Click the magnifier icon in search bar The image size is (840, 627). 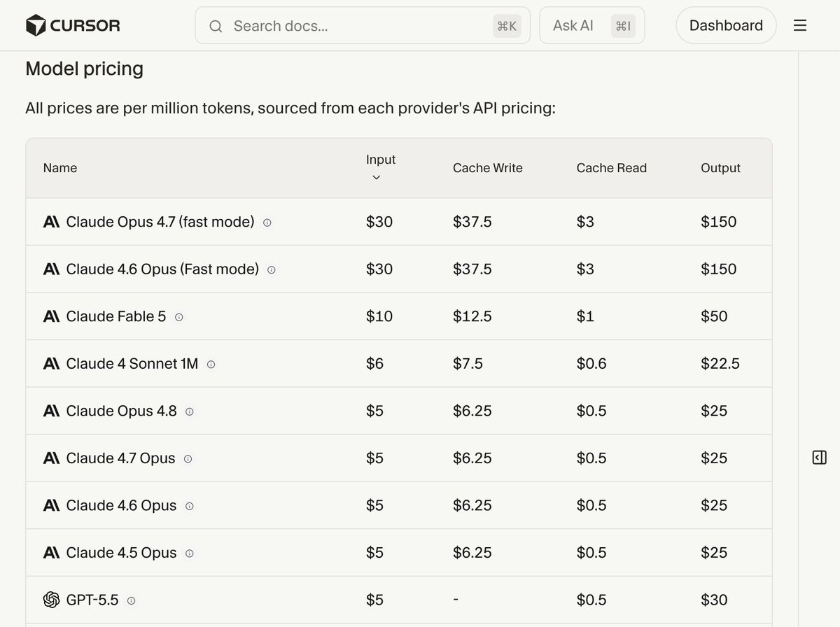point(216,26)
